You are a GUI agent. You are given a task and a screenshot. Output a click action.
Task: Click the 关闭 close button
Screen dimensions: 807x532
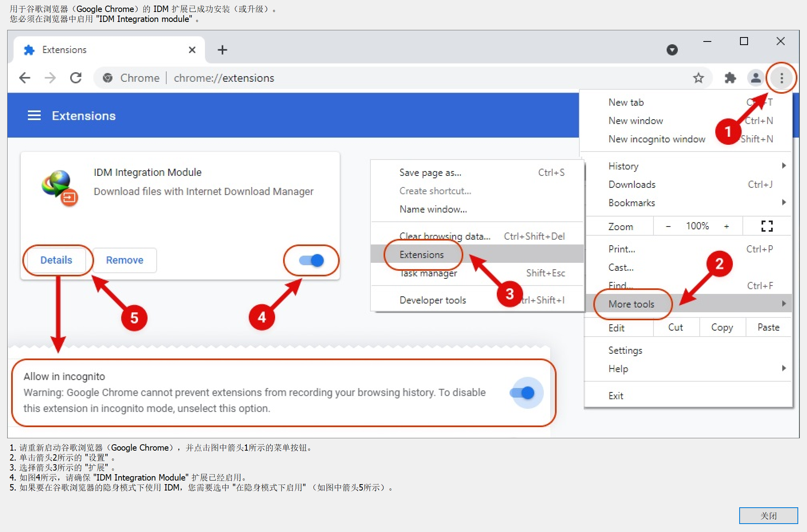(x=768, y=516)
